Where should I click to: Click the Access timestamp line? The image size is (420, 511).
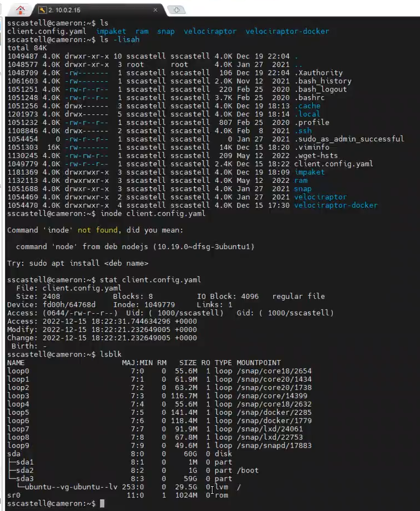click(102, 322)
